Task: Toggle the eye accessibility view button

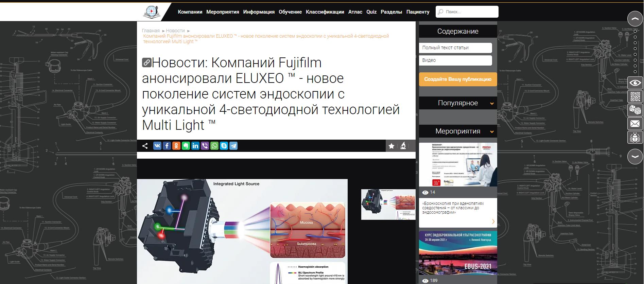Action: pyautogui.click(x=635, y=83)
